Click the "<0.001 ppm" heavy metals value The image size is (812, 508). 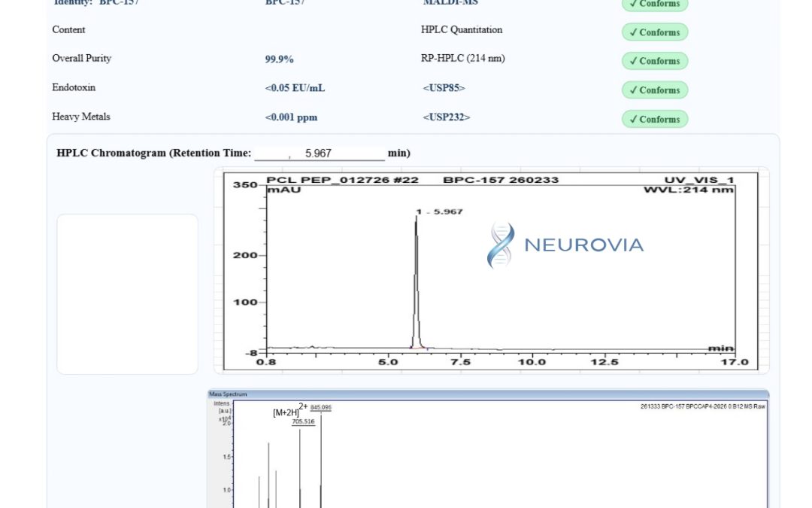291,117
